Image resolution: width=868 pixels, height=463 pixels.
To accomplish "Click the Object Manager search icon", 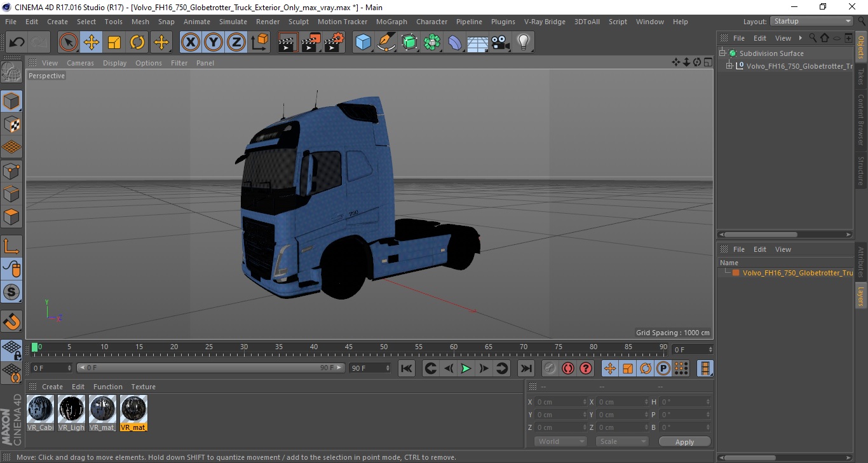I will coord(812,38).
